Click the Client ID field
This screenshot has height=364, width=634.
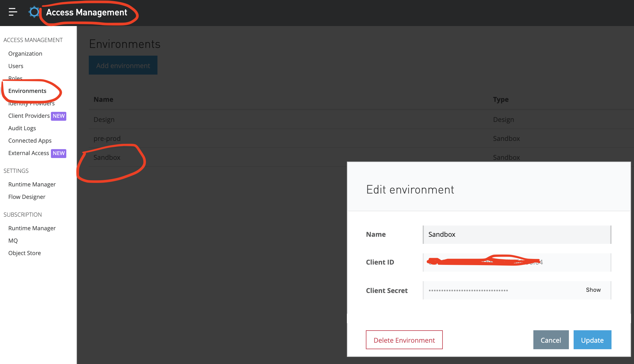pyautogui.click(x=516, y=262)
